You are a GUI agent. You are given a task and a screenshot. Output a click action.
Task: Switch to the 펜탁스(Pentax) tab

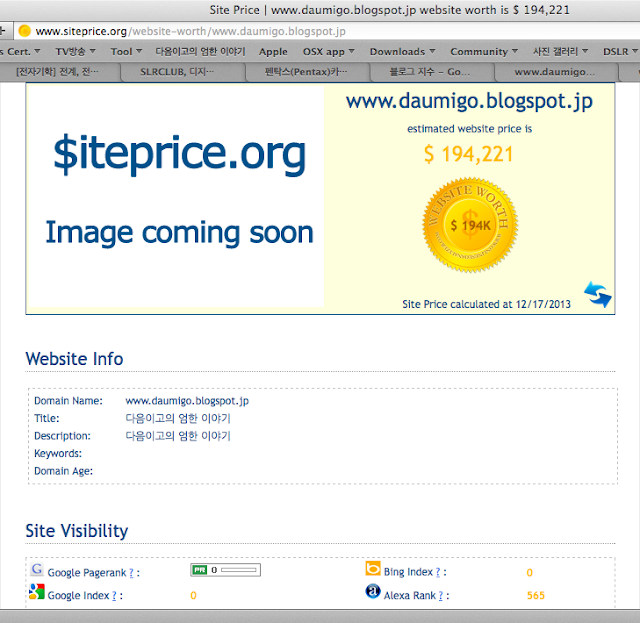[x=307, y=72]
